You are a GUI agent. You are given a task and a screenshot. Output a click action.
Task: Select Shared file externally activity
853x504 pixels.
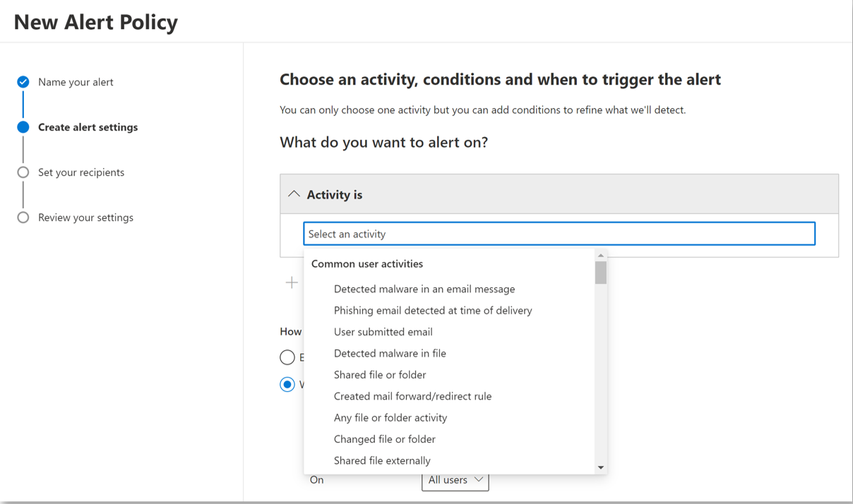[382, 460]
